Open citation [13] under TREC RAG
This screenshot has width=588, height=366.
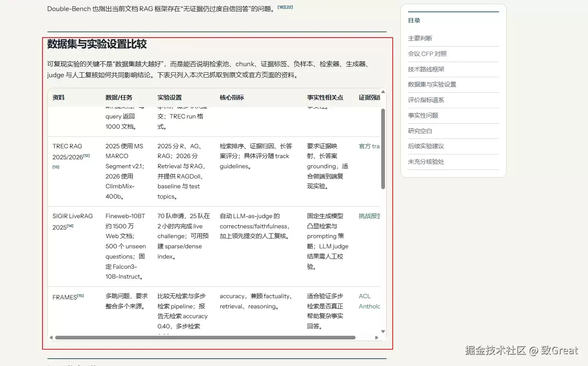pos(56,167)
